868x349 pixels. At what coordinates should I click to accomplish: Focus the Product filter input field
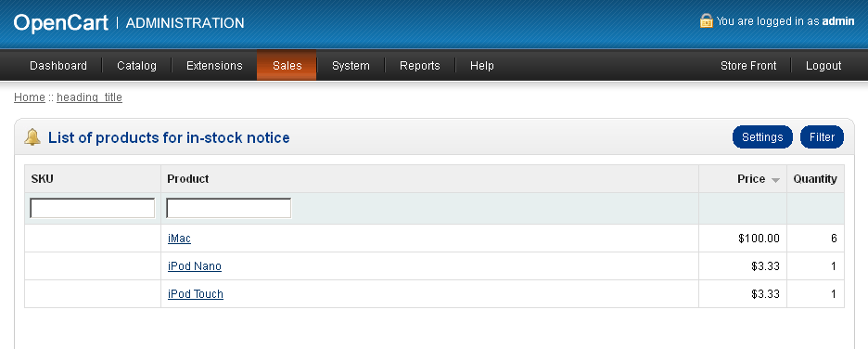(229, 208)
